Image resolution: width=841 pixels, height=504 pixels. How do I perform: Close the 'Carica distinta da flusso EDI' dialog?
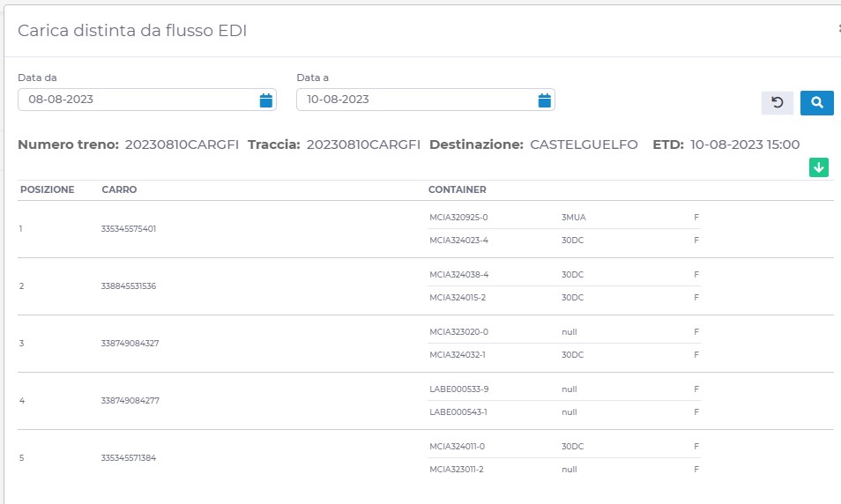(837, 28)
